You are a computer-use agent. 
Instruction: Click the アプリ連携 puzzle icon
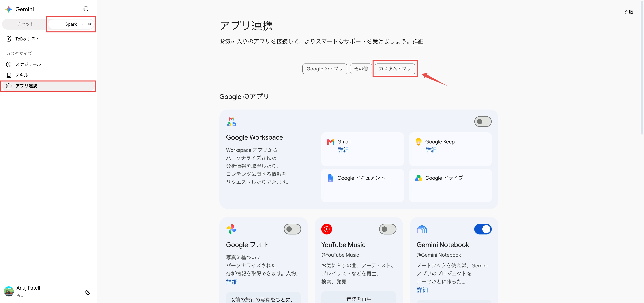point(9,86)
